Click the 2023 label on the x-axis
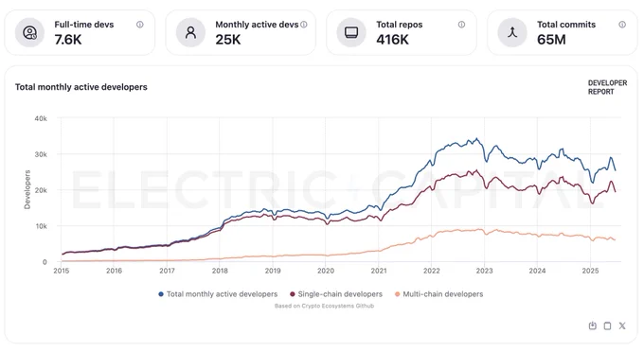644x352 pixels. click(x=484, y=271)
